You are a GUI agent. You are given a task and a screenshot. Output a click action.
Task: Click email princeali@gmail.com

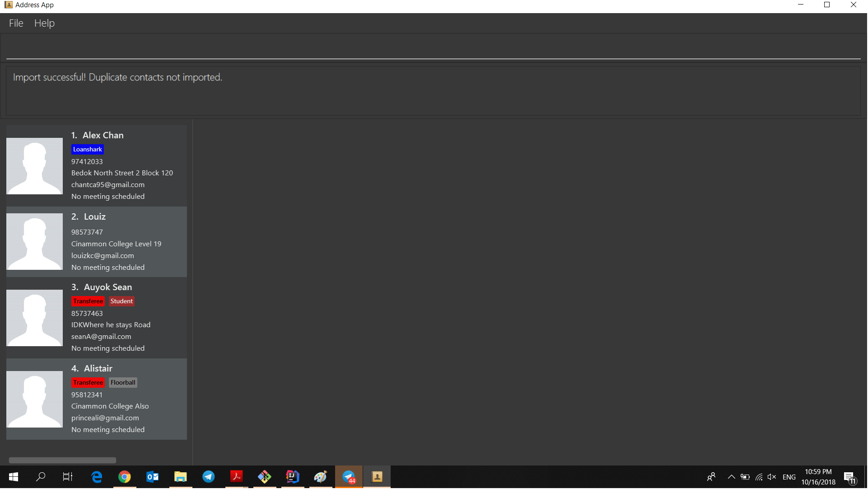tap(105, 418)
